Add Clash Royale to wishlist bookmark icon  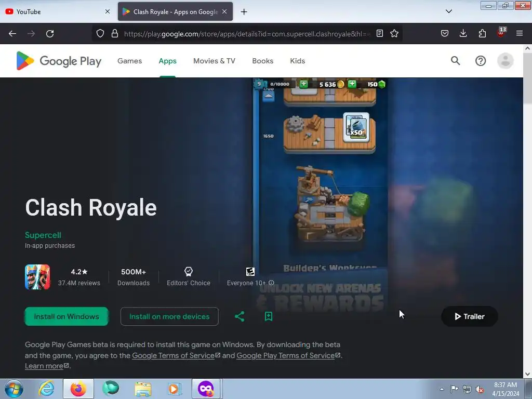point(269,316)
